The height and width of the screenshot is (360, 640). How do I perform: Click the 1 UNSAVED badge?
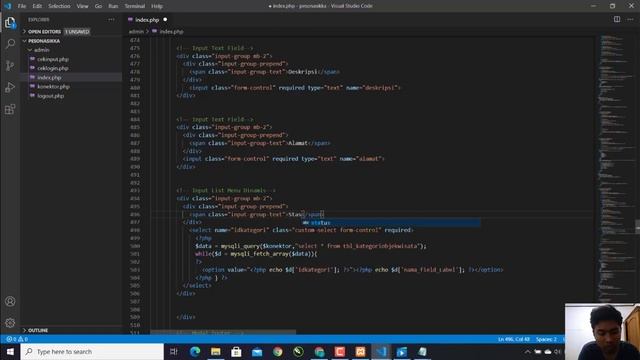point(77,31)
